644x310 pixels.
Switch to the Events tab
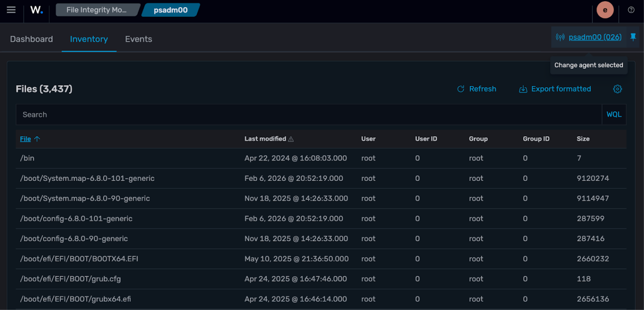138,39
